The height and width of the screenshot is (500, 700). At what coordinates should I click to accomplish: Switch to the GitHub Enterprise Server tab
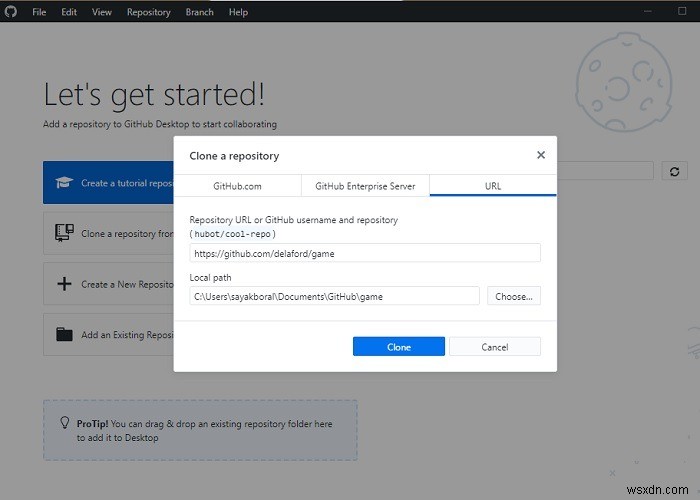click(365, 186)
